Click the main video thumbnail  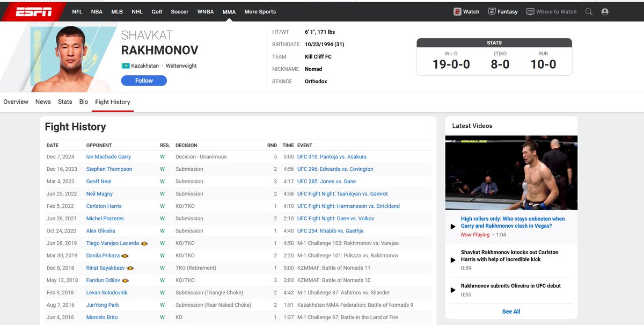[511, 172]
